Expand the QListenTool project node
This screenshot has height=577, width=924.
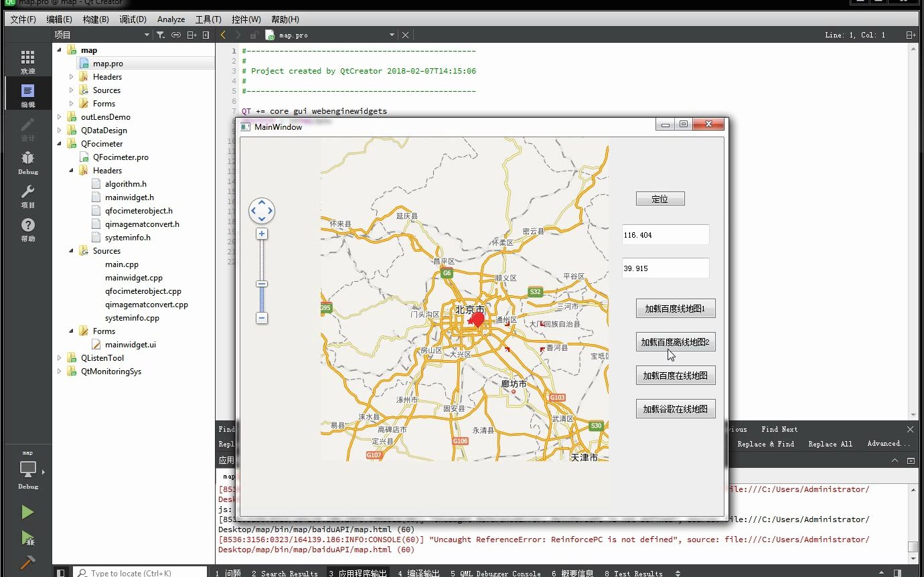[60, 358]
